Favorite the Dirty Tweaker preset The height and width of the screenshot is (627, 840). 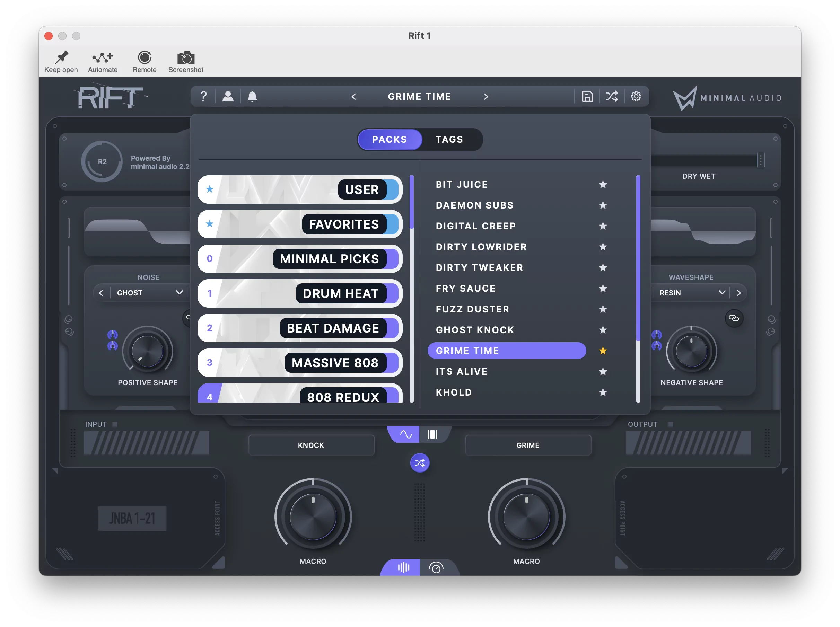click(602, 267)
